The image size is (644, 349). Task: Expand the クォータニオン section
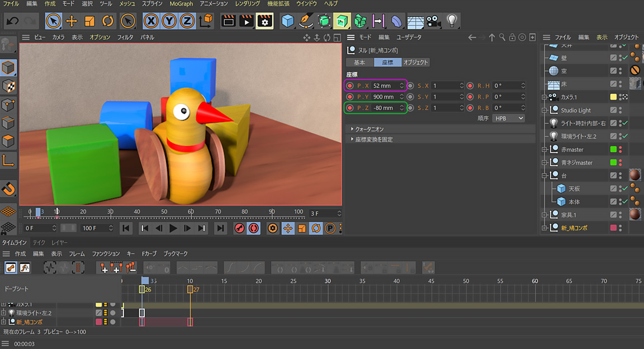click(352, 129)
